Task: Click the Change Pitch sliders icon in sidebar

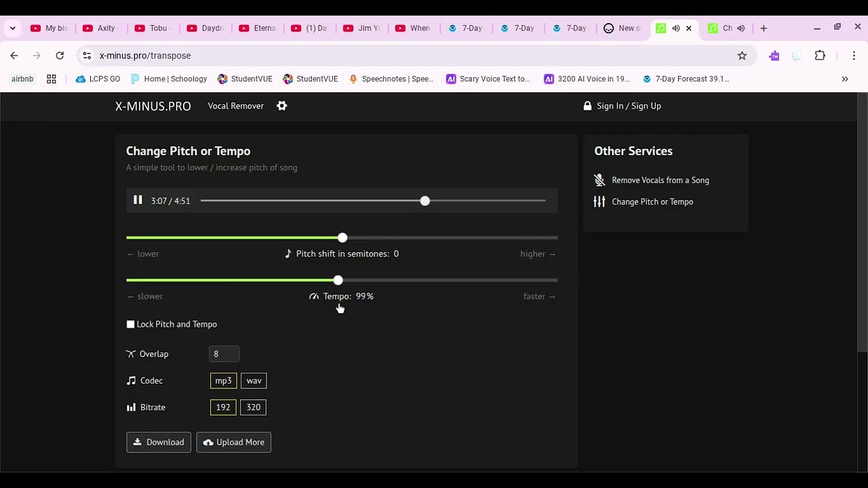Action: pos(599,201)
